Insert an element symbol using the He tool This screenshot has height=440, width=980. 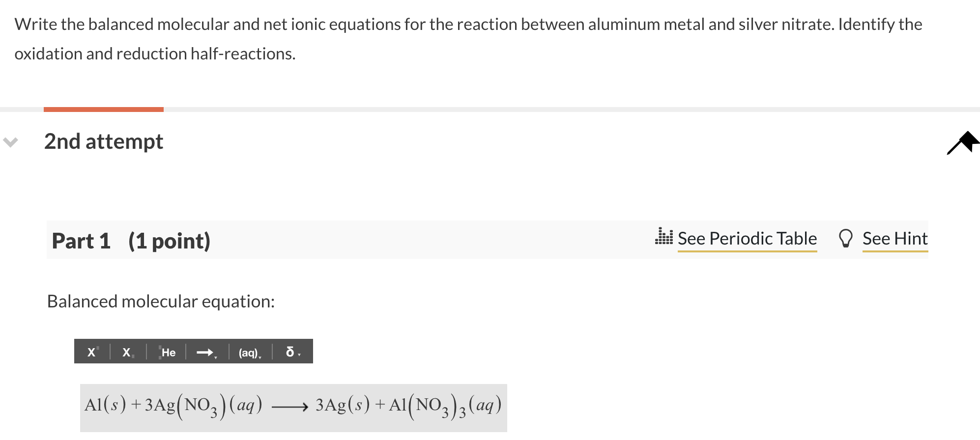click(169, 352)
